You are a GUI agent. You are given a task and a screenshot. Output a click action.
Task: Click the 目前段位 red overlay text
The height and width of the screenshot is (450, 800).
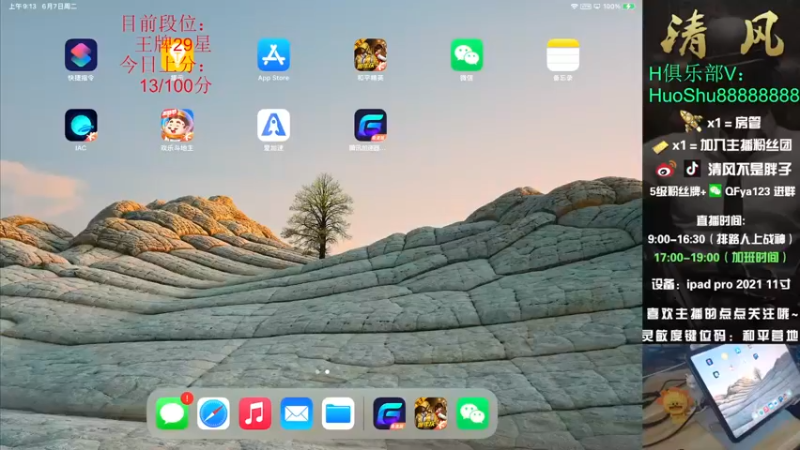(x=163, y=23)
